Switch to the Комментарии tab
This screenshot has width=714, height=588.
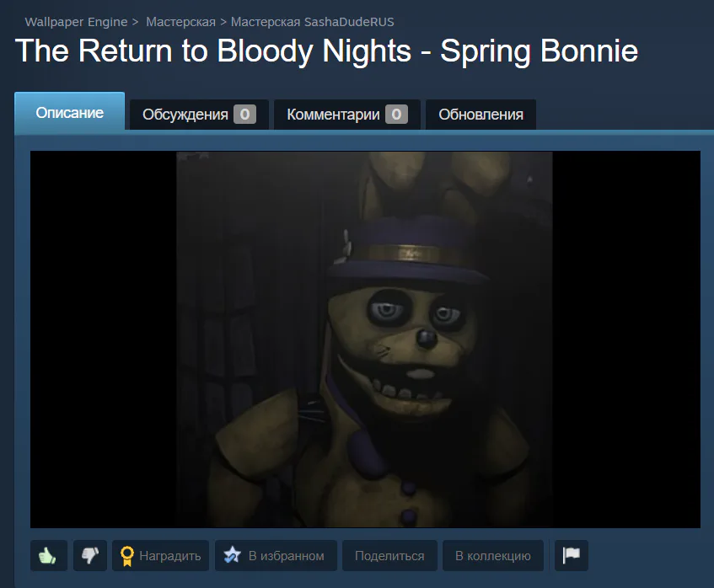(347, 115)
